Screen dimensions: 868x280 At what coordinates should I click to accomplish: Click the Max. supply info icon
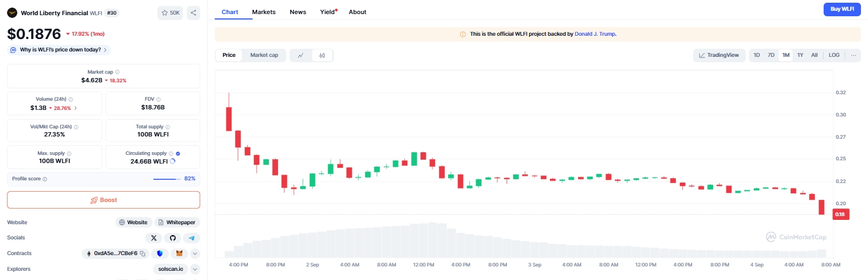[69, 154]
